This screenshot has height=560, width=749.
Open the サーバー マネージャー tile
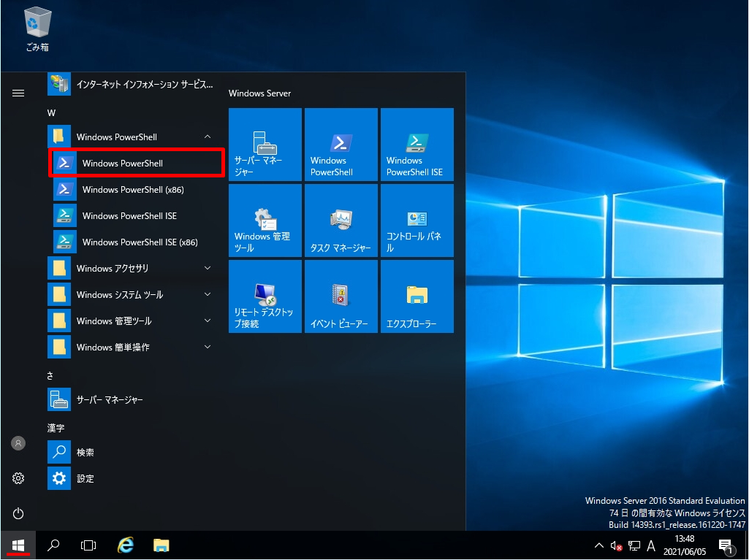click(x=265, y=145)
